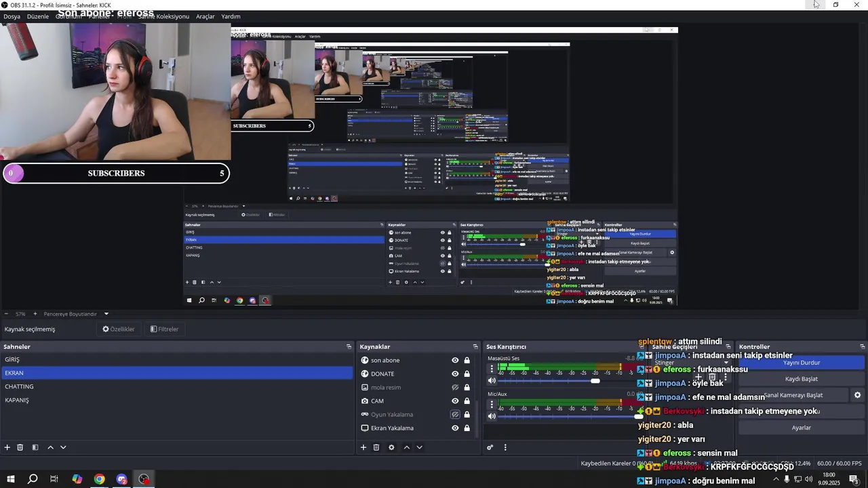Open taskbar volume control
The width and height of the screenshot is (868, 488).
coord(808,479)
